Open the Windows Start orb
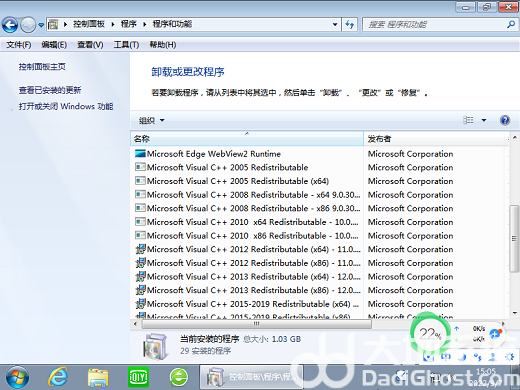520x390 pixels. coord(17,377)
